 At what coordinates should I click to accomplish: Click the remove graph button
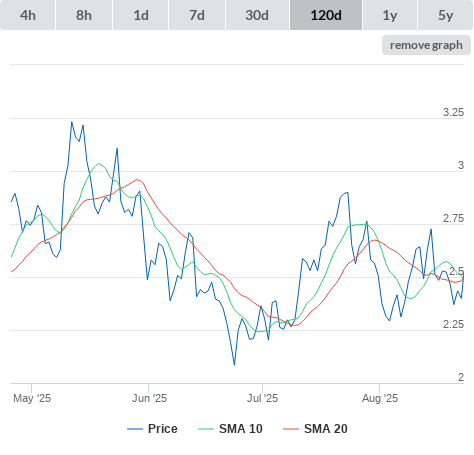pos(426,45)
